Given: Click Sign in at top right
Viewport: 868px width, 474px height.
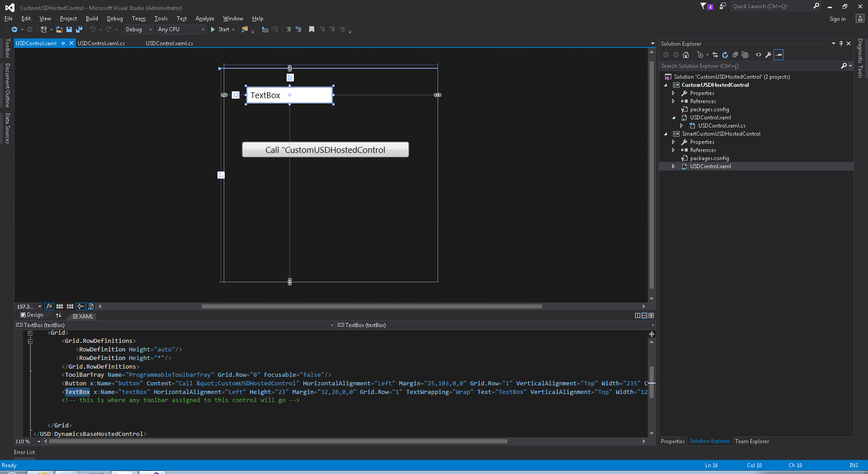Looking at the screenshot, I should tap(837, 19).
